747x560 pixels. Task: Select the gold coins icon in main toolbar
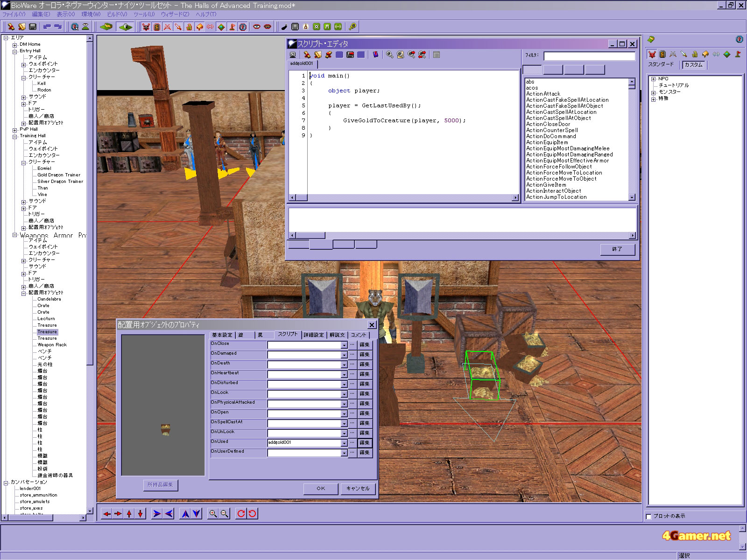[x=189, y=27]
